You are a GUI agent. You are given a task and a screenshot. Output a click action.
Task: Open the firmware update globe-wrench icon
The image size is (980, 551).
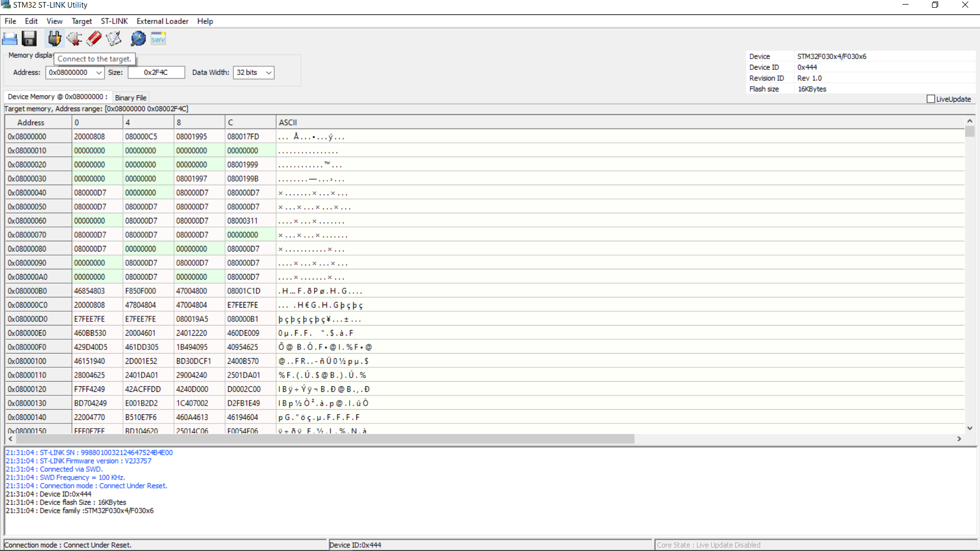point(138,39)
